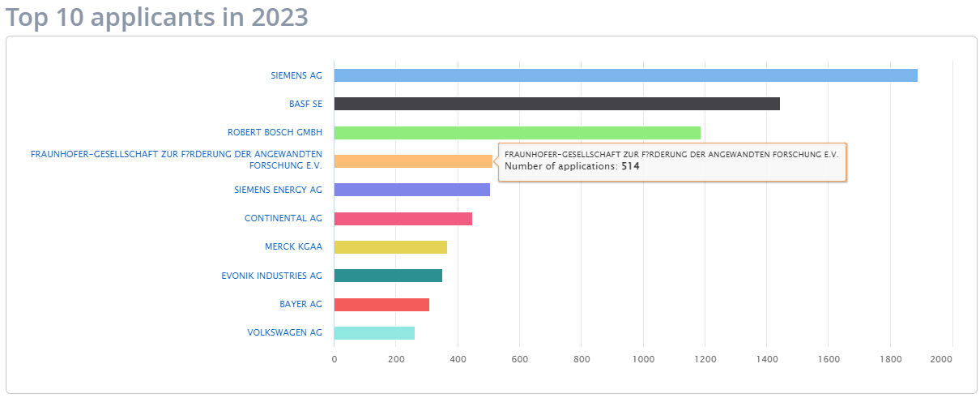The image size is (980, 398).
Task: Select the ROBERT BOSCH GMBH label
Action: (275, 132)
